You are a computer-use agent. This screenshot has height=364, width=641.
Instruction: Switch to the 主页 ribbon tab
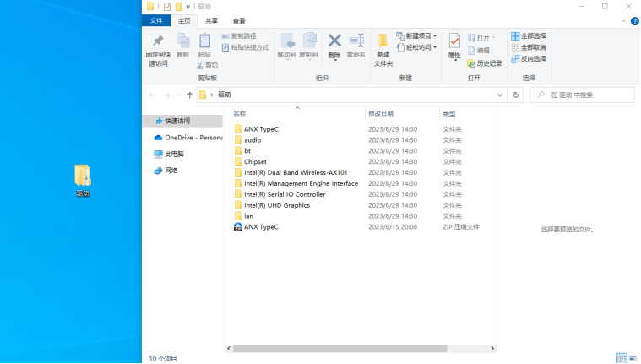[x=184, y=21]
